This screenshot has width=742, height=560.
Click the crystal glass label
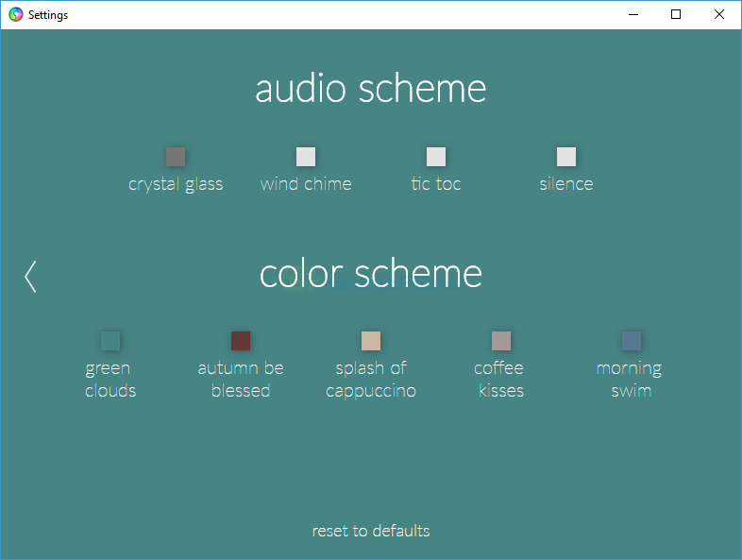point(176,184)
